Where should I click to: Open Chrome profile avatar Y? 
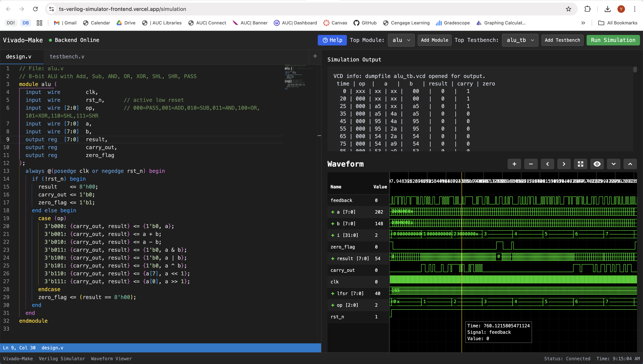(x=621, y=9)
